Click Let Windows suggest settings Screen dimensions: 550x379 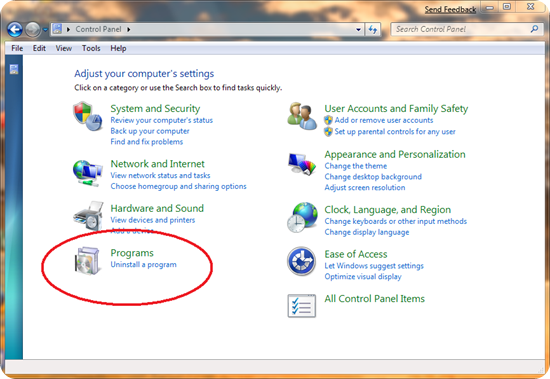[x=374, y=266]
